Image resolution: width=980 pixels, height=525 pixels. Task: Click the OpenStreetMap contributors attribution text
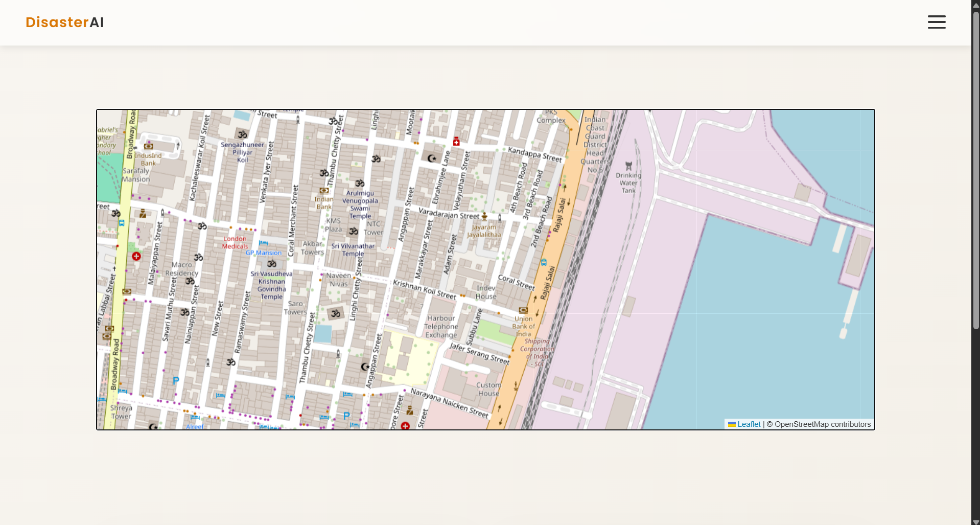822,424
